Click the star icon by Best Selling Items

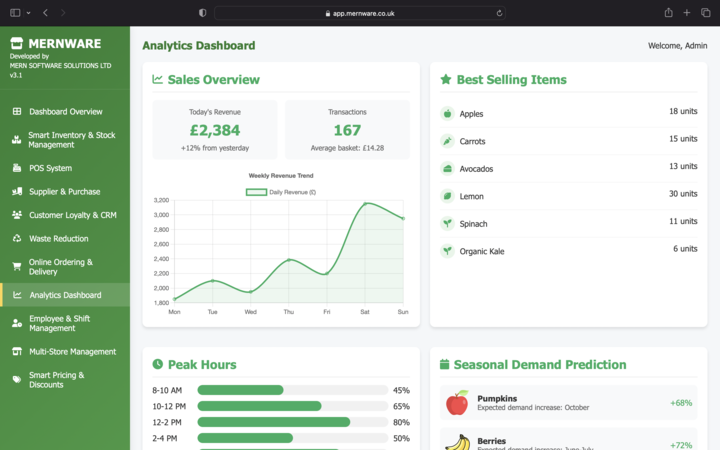[x=445, y=79]
